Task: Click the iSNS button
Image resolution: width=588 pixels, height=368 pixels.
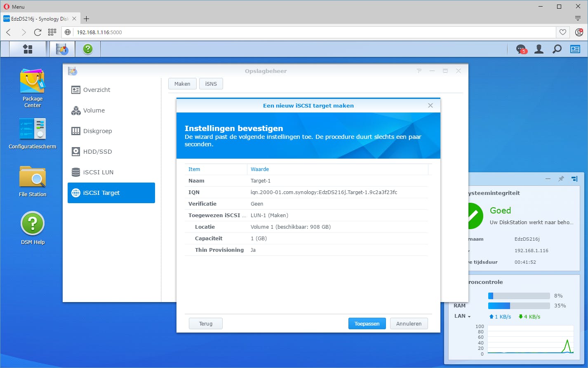Action: 211,84
